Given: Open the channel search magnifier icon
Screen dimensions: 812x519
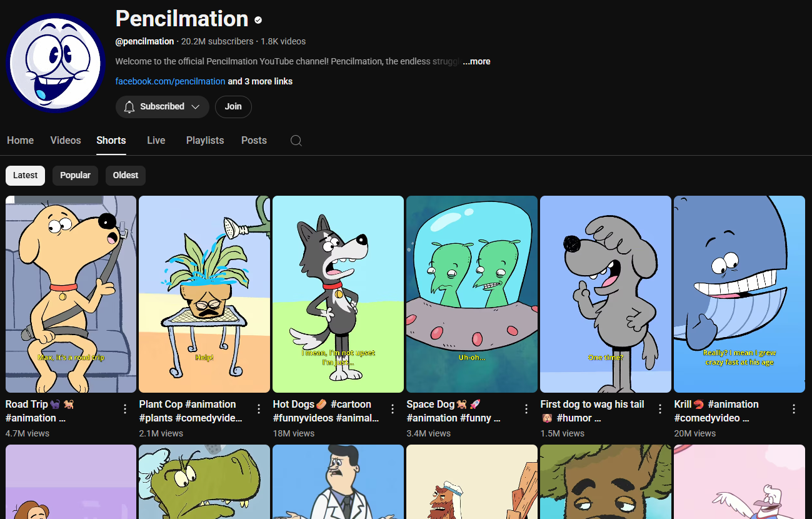Looking at the screenshot, I should point(296,141).
